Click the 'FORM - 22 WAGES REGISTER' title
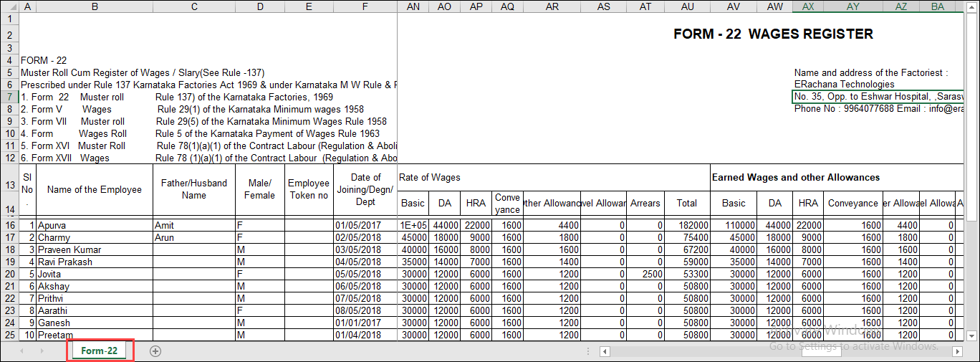The width and height of the screenshot is (980, 362). 773,34
